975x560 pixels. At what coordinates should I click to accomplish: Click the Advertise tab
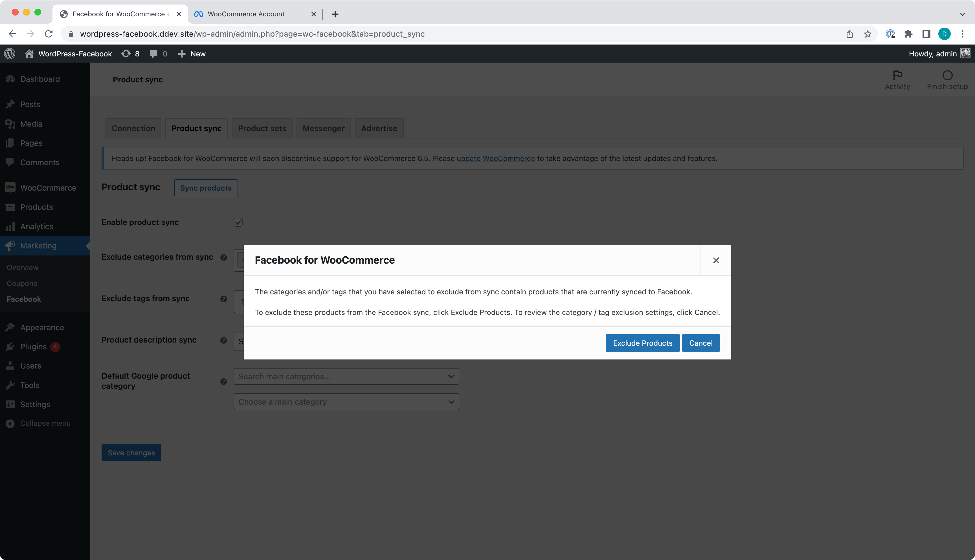pyautogui.click(x=379, y=128)
